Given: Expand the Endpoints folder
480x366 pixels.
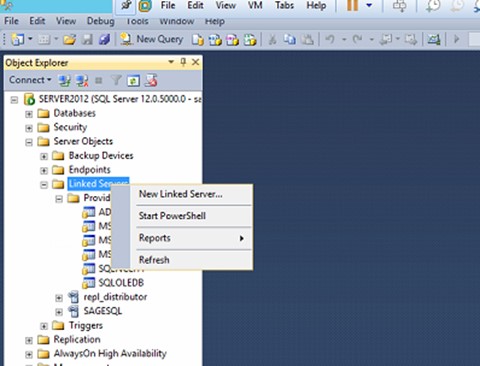Looking at the screenshot, I should 44,171.
